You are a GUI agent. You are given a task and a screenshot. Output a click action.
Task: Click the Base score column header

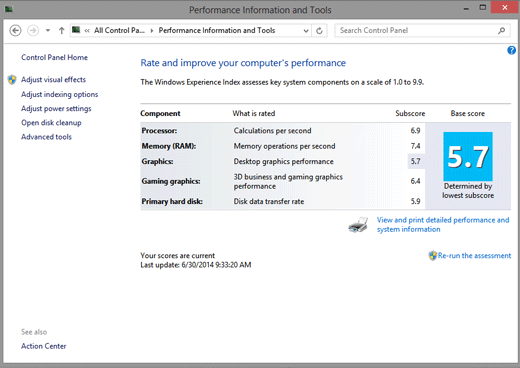(468, 113)
